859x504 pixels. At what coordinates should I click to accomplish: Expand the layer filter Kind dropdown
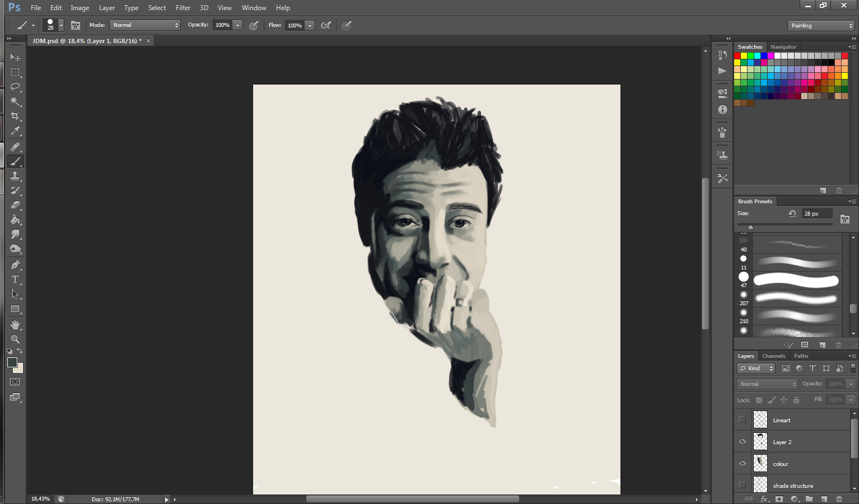coord(756,368)
